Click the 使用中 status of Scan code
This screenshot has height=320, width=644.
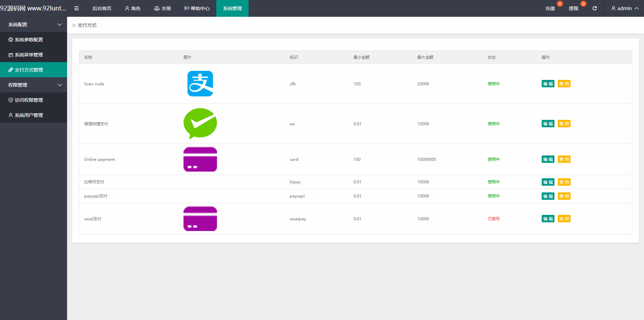coord(494,84)
